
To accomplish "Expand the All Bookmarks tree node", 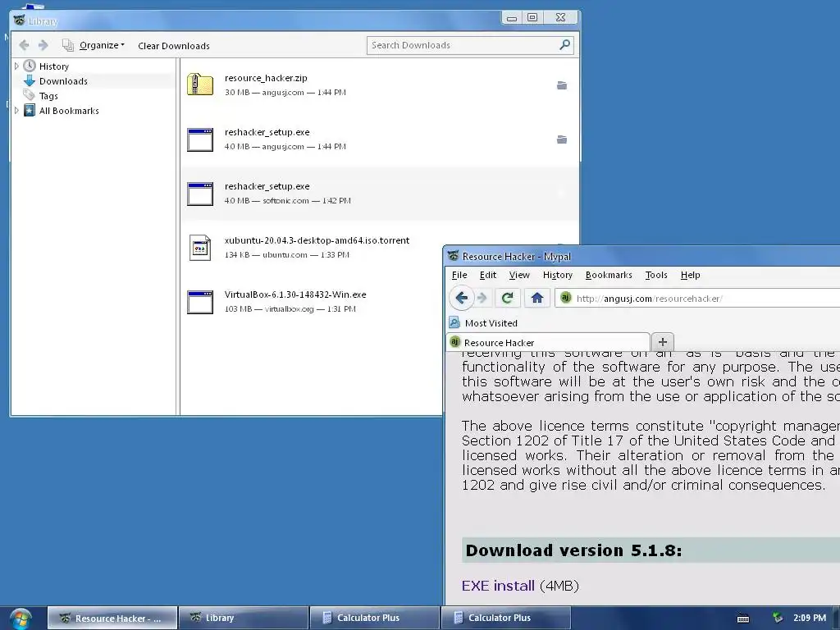I will pyautogui.click(x=16, y=111).
